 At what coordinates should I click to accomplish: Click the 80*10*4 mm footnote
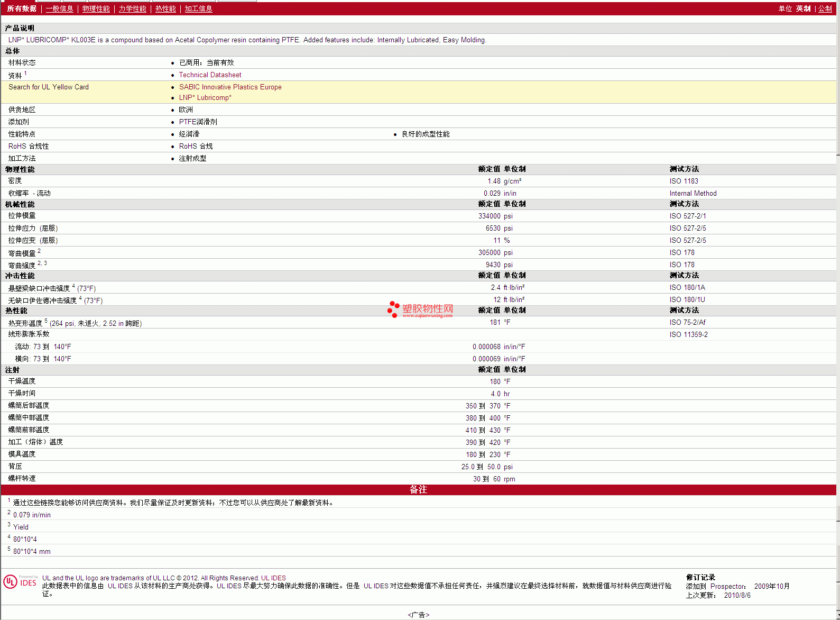[x=32, y=552]
